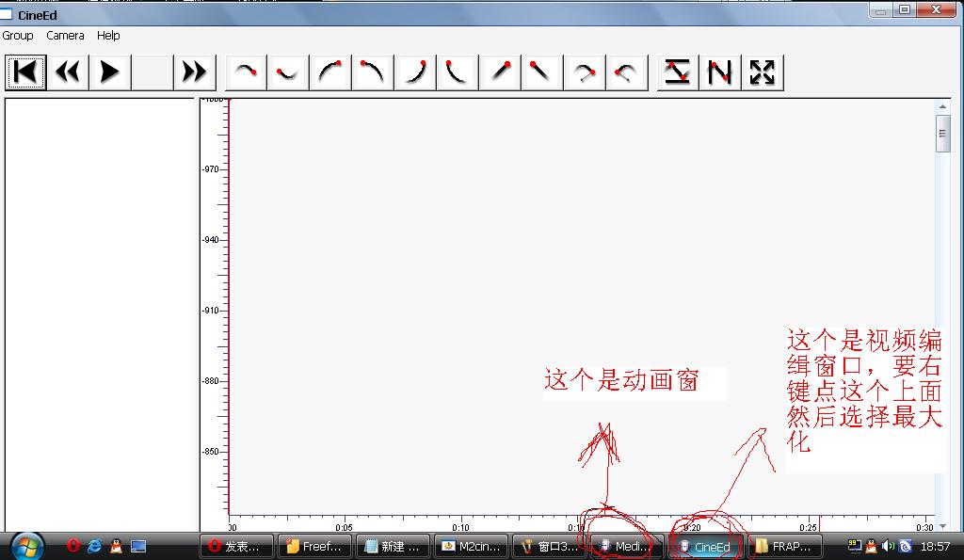Click the Z-shaped horizontal bars icon
This screenshot has height=560, width=964.
(x=678, y=72)
